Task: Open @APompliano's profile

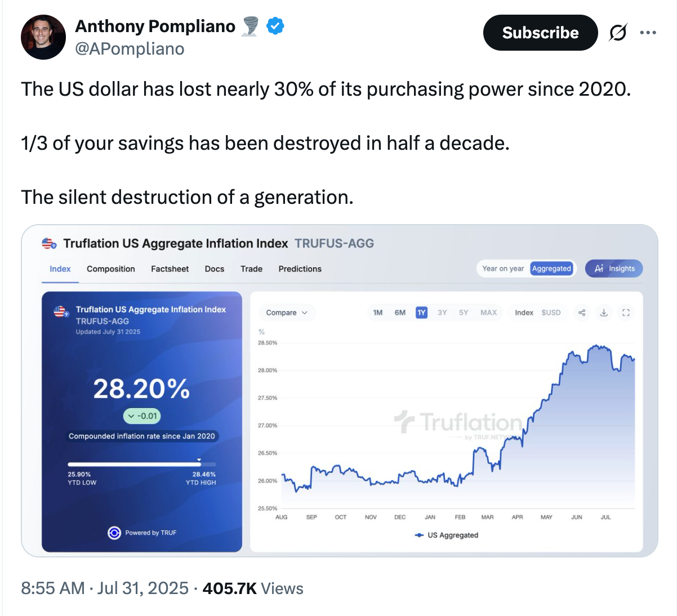Action: pos(131,49)
